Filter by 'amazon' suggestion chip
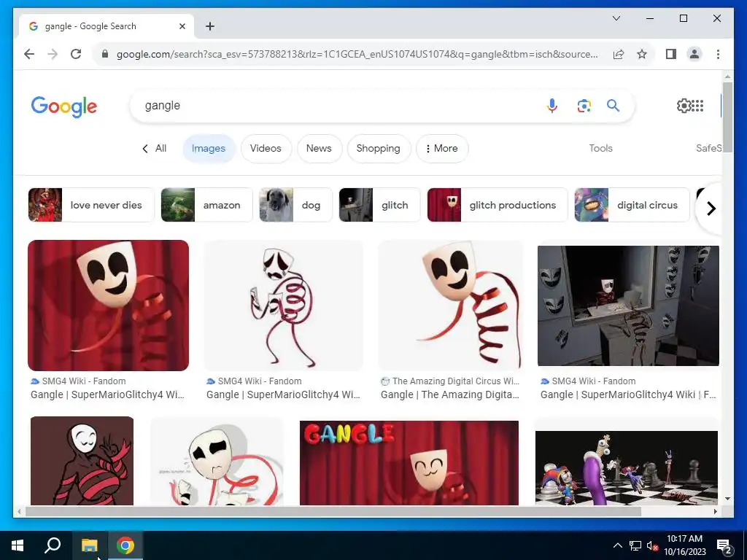 [206, 205]
